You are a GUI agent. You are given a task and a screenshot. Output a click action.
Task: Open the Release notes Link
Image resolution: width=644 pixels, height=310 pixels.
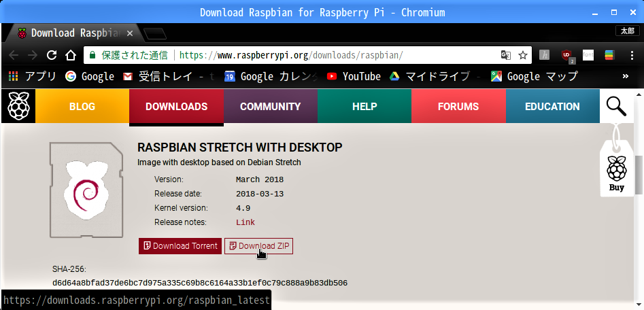(x=245, y=222)
